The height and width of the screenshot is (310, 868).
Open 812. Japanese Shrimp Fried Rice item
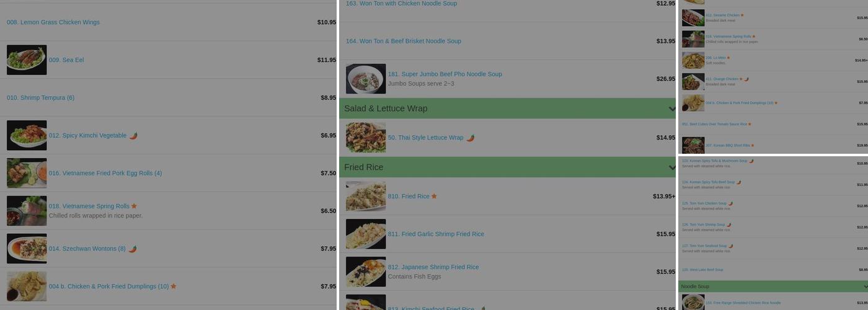point(433,267)
